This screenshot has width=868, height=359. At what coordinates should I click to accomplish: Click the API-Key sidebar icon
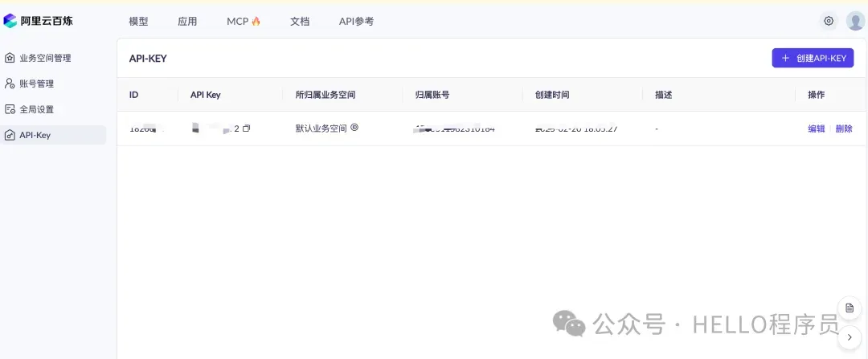point(10,135)
